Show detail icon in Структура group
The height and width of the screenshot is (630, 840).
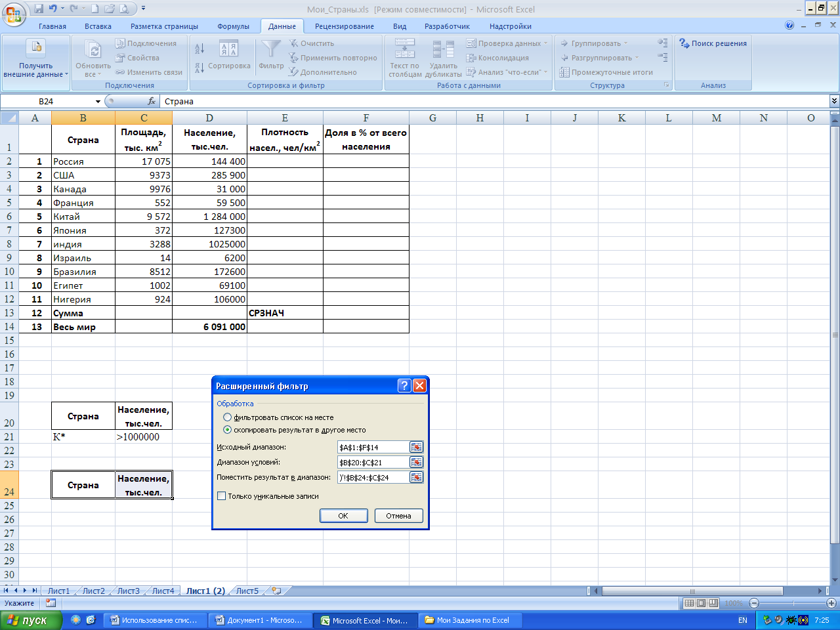pyautogui.click(x=663, y=43)
